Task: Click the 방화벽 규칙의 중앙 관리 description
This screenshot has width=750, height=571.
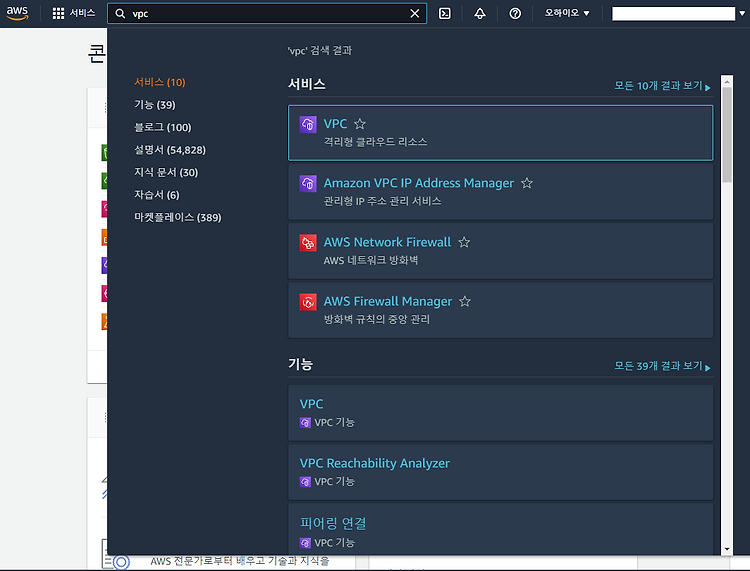Action: (x=377, y=319)
